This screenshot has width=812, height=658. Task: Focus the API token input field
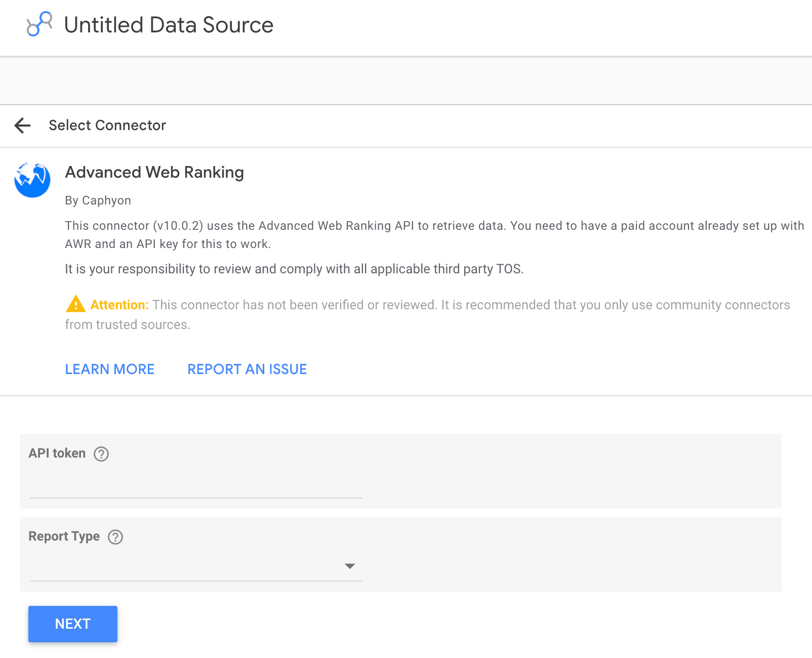[196, 486]
